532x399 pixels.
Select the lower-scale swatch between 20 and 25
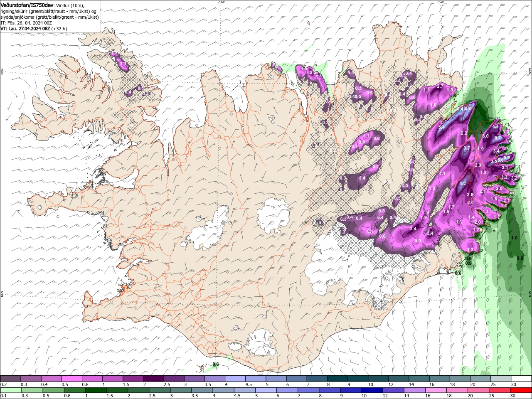pyautogui.click(x=478, y=390)
